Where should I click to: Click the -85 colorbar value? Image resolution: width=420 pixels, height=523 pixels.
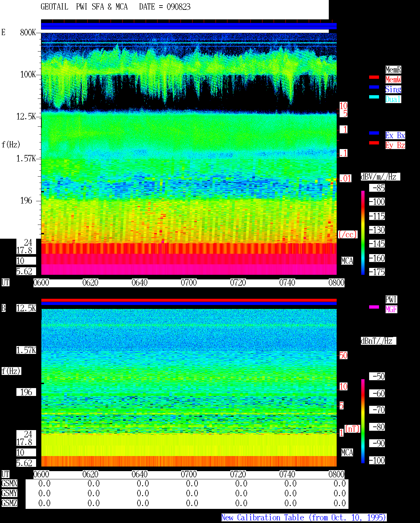tap(377, 188)
